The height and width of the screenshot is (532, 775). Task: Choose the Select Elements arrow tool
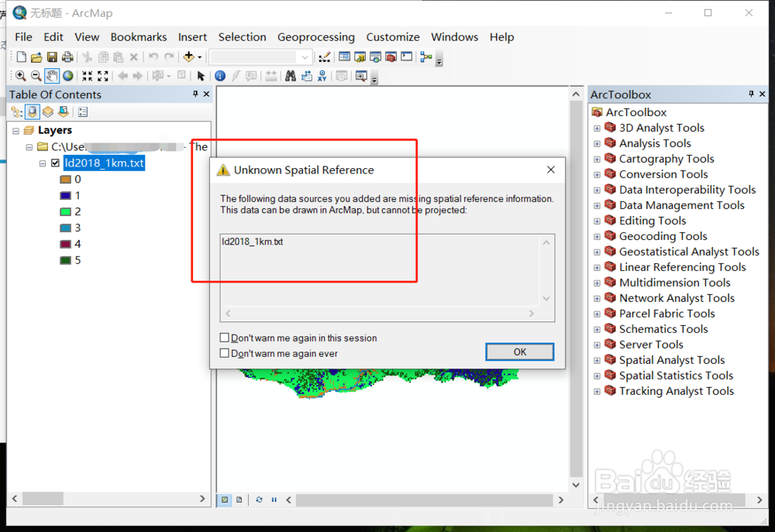click(201, 76)
